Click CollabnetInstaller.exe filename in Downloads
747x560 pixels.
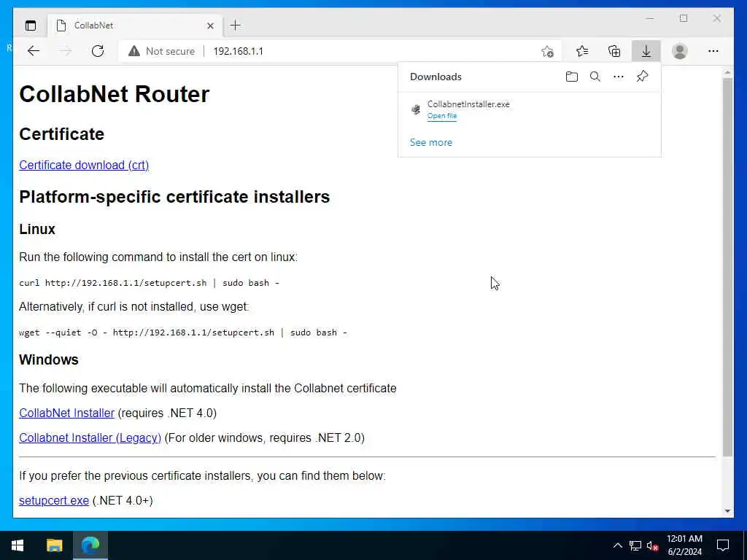click(468, 104)
